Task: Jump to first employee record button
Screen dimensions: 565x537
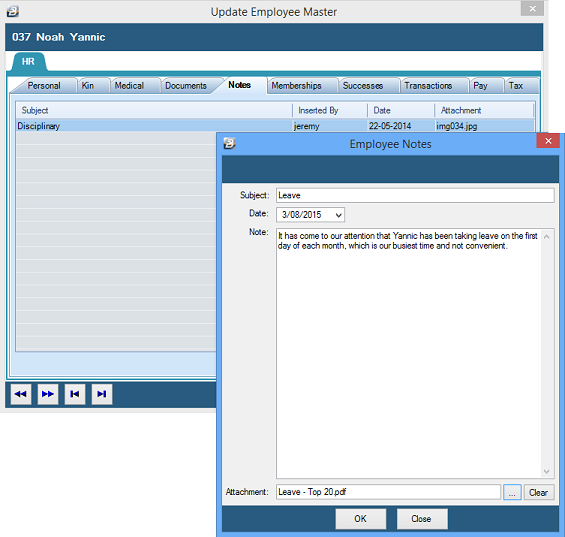Action: (75, 394)
